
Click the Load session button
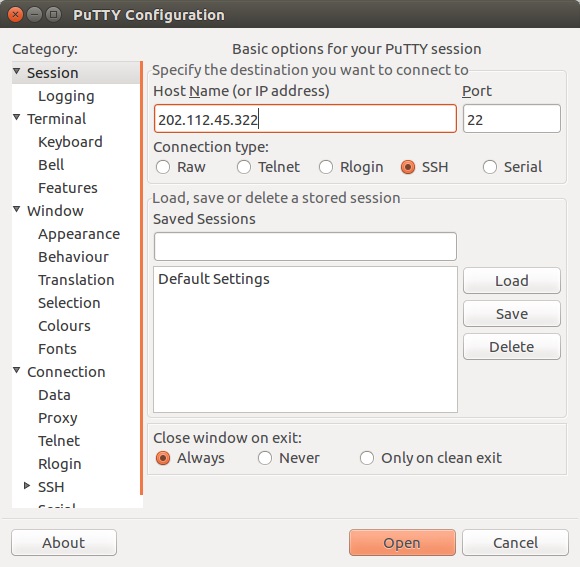(512, 281)
